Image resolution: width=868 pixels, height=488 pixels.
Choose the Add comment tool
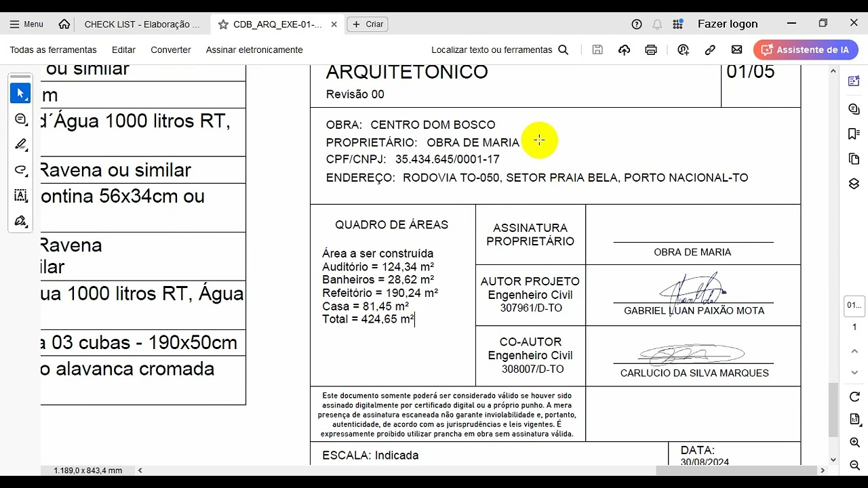tap(20, 119)
